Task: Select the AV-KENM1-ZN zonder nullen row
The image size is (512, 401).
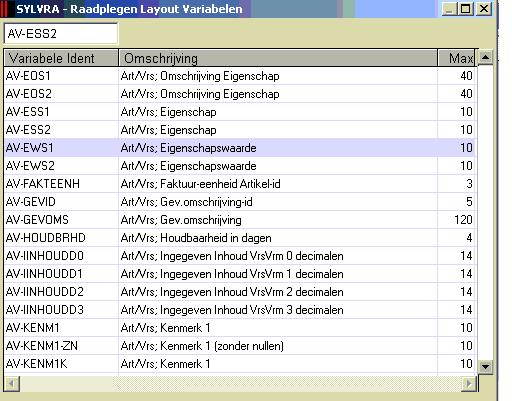Action: click(x=240, y=346)
